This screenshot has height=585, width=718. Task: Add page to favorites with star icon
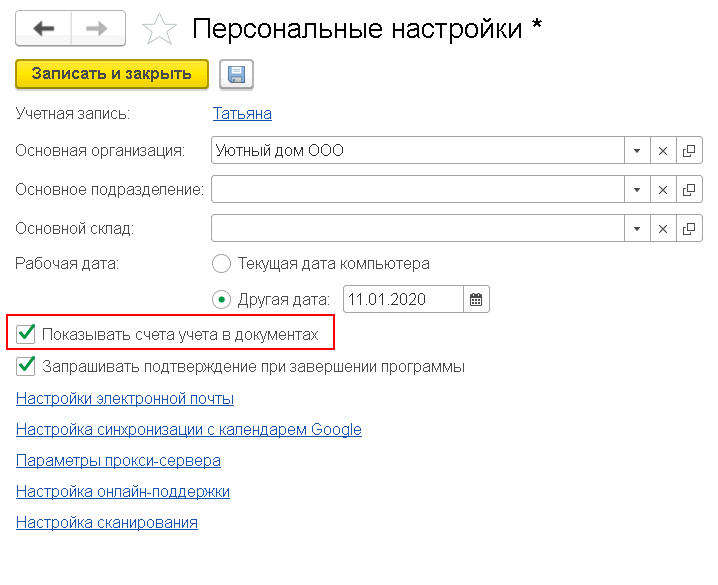coord(159,29)
